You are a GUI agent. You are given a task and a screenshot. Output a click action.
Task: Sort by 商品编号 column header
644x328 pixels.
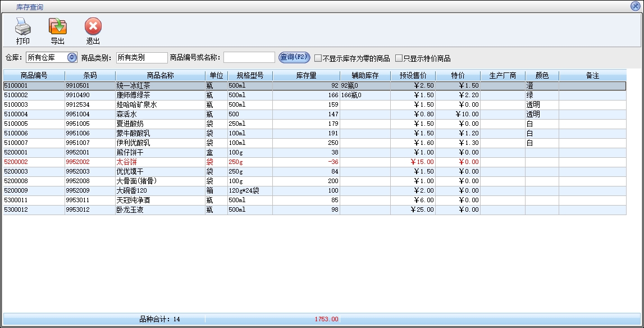(x=34, y=75)
